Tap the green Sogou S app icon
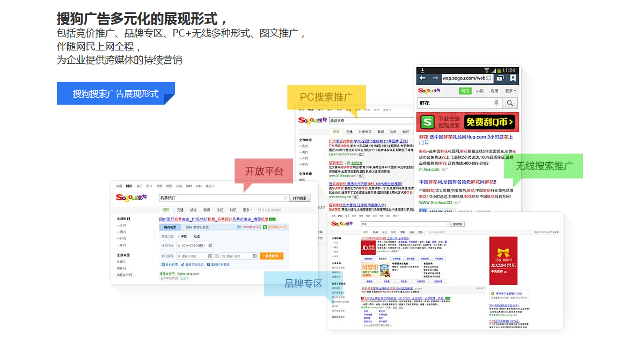 (427, 122)
